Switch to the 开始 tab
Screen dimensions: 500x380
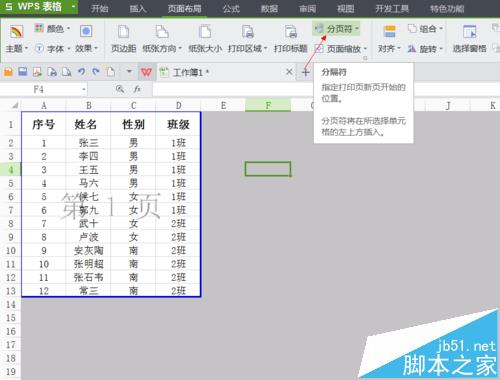(100, 8)
